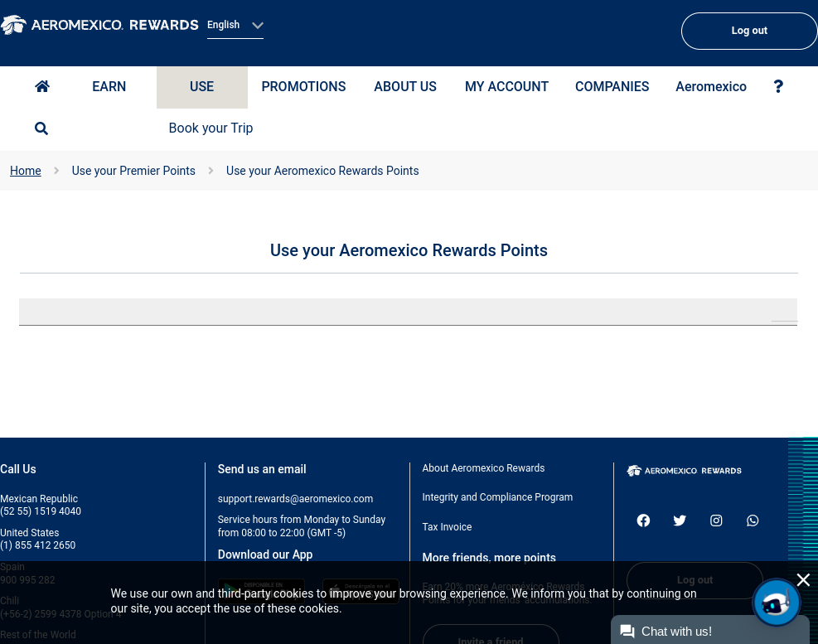The image size is (818, 644).
Task: Open the EARN menu
Action: pyautogui.click(x=109, y=87)
